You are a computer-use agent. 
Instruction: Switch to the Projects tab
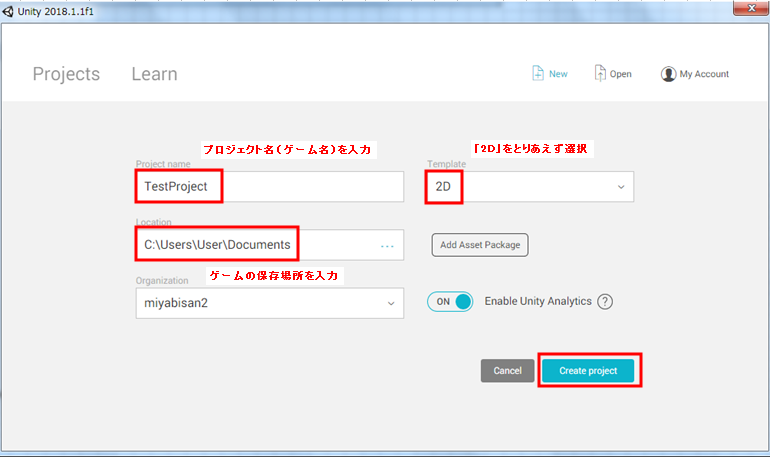[66, 74]
